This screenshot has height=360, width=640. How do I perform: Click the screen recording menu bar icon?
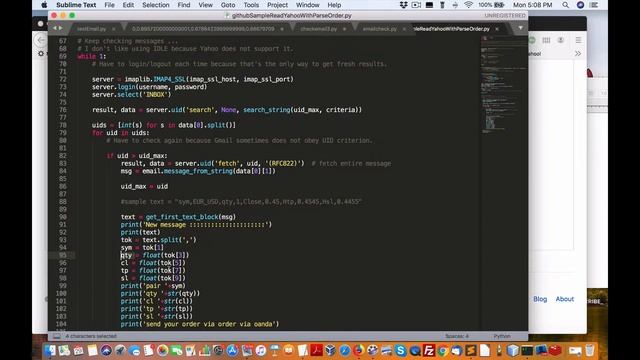[416, 5]
